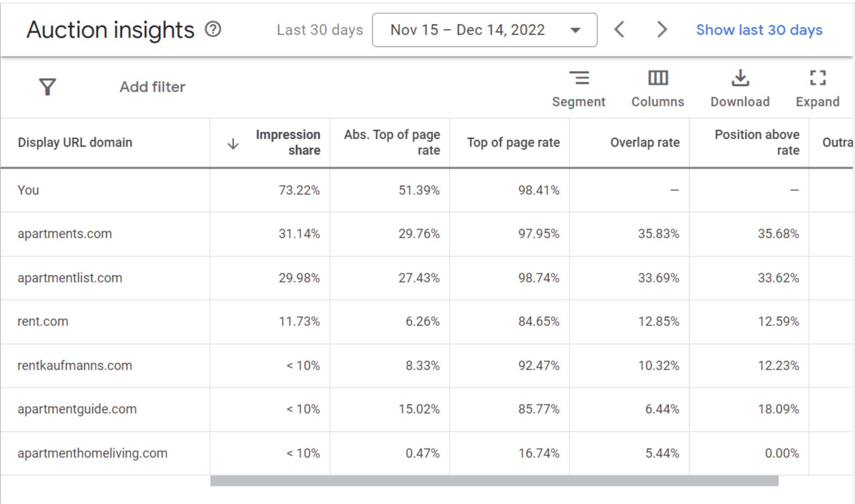Open the Auction insights help icon
Screen dimensions: 855x504
(x=213, y=29)
